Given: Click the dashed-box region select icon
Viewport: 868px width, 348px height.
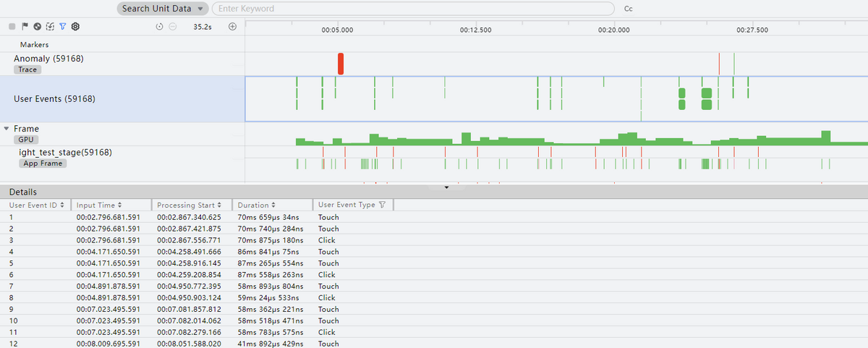Looking at the screenshot, I should tap(50, 27).
